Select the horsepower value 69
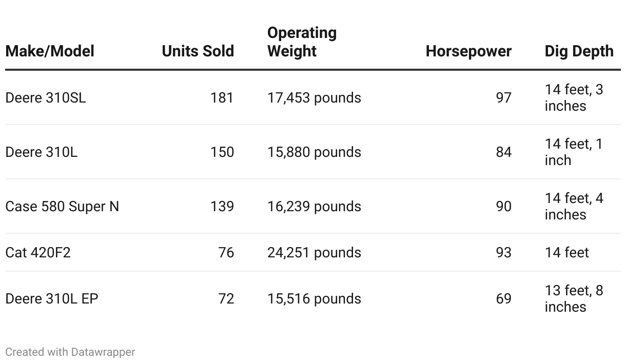 [x=504, y=298]
